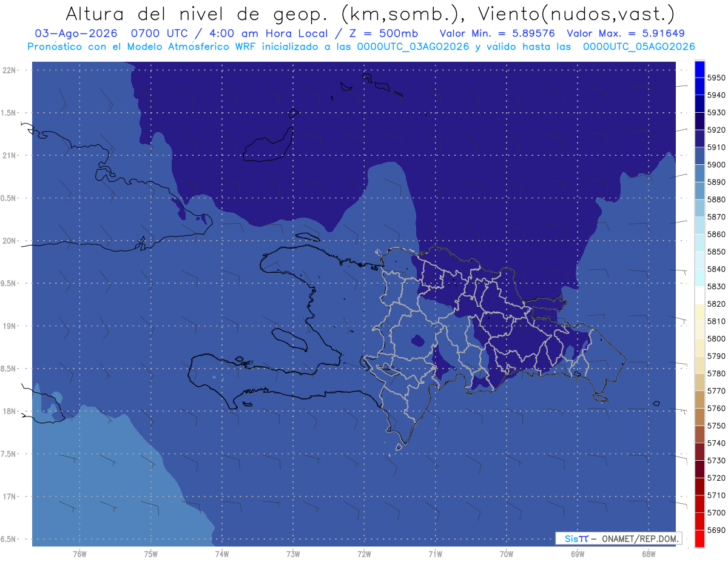The height and width of the screenshot is (562, 728).
Task: Click the '5830' colorbar label
Action: tap(716, 286)
